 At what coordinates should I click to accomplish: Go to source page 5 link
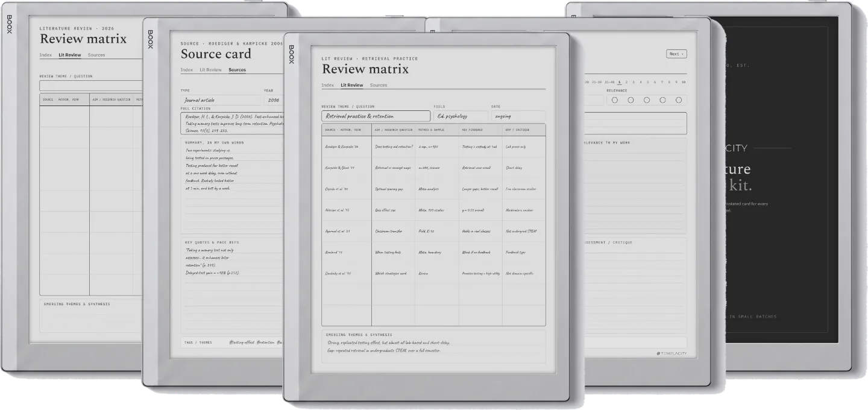pyautogui.click(x=648, y=82)
